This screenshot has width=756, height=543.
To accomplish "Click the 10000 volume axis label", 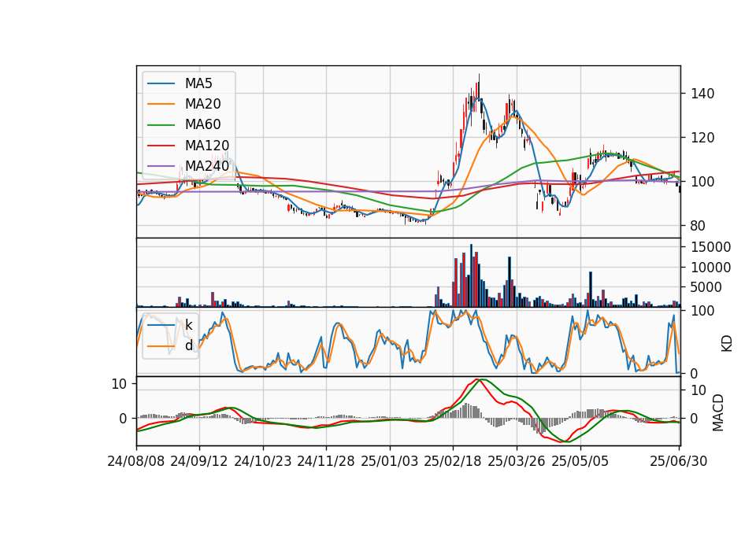I will (710, 268).
